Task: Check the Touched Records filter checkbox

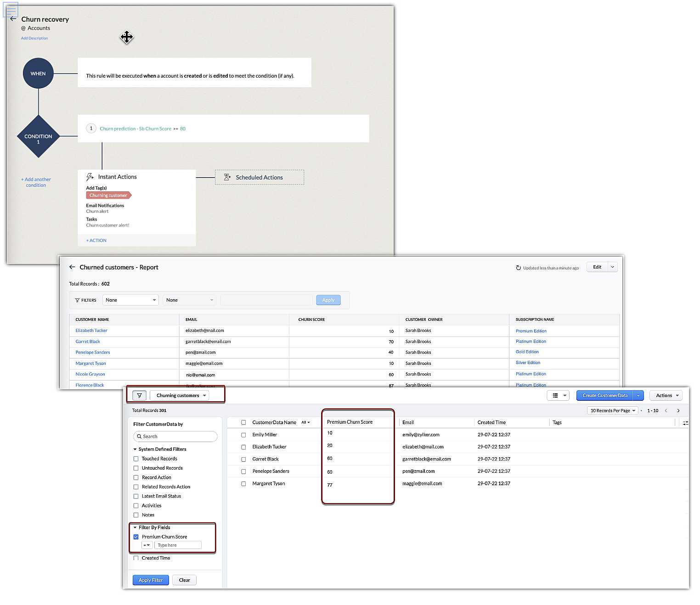Action: tap(136, 459)
